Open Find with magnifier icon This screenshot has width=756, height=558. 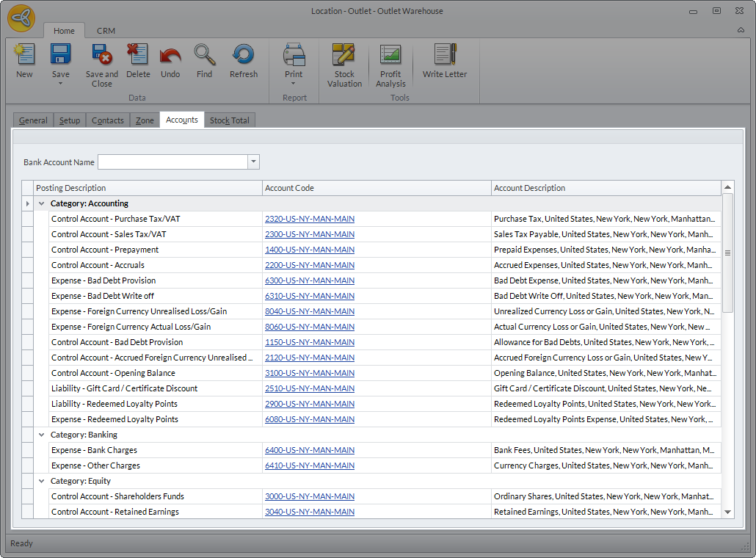pos(205,56)
